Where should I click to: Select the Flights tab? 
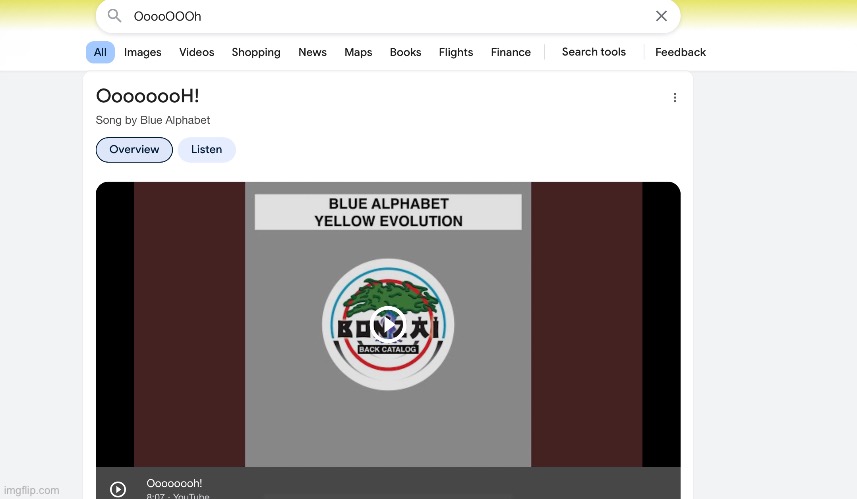click(x=456, y=52)
